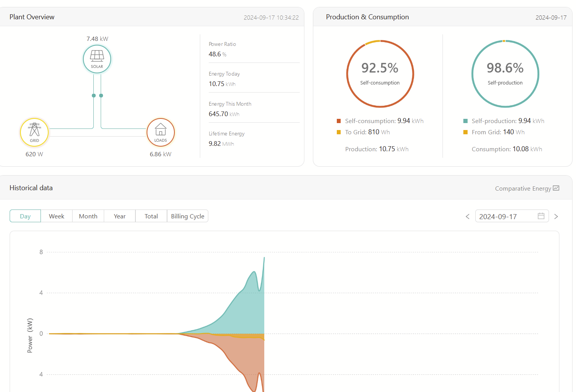Screen dimensions: 576x392
Task: Click the To Grid yellow legend square
Action: [x=339, y=132]
